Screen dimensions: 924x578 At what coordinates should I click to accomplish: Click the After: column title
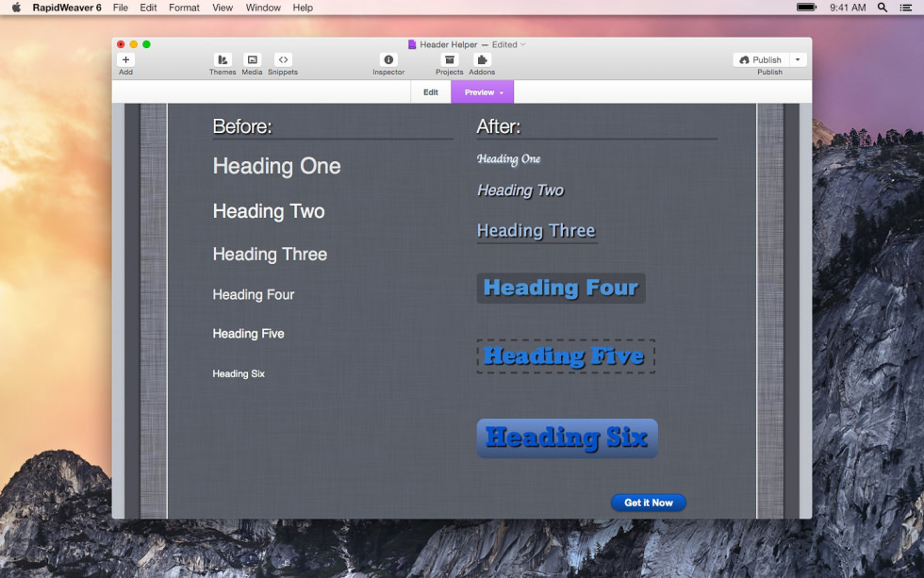pyautogui.click(x=499, y=126)
